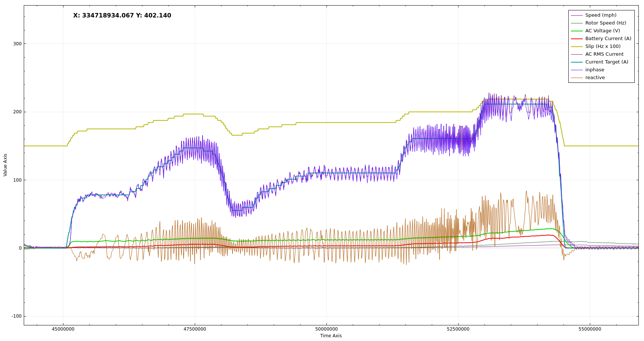Select the Slip (Hz x 100) legend entry
Screen dimensions: 644x341
[602, 46]
